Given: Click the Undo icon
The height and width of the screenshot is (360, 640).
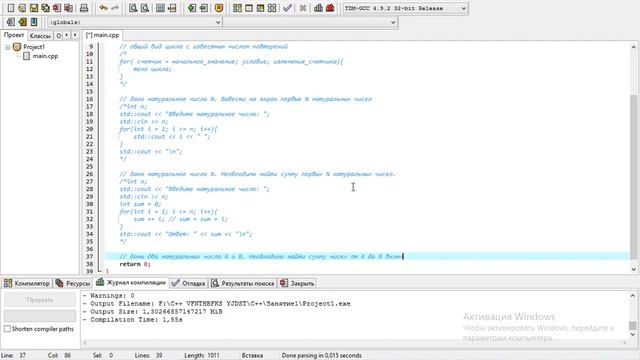Looking at the screenshot, I should (x=103, y=8).
